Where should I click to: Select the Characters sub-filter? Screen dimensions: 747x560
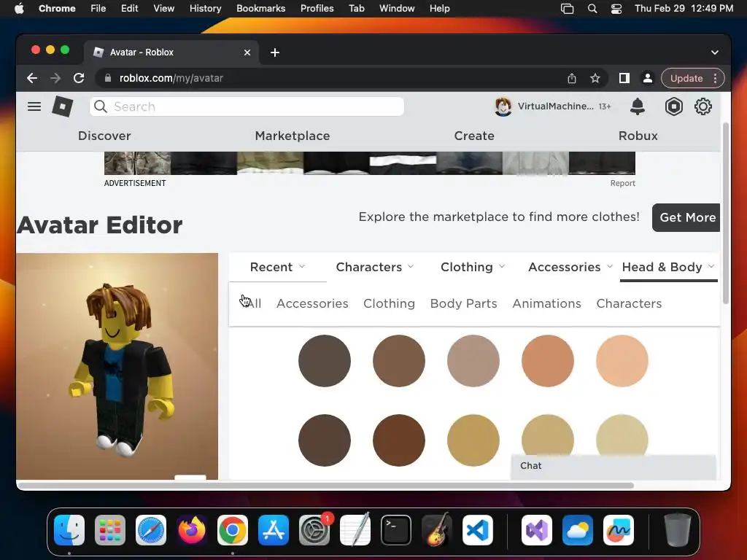[629, 303]
